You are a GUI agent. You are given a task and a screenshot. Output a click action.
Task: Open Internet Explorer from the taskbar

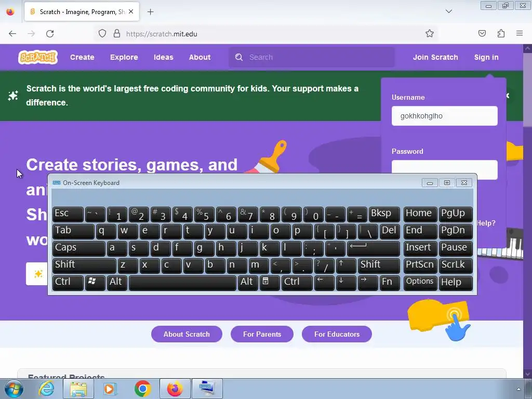click(x=46, y=389)
